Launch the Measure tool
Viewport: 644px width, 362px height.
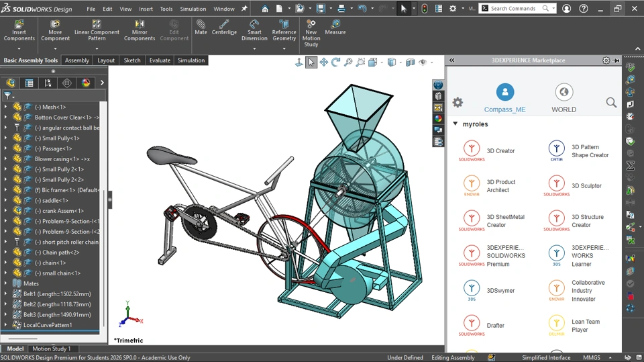pos(335,27)
